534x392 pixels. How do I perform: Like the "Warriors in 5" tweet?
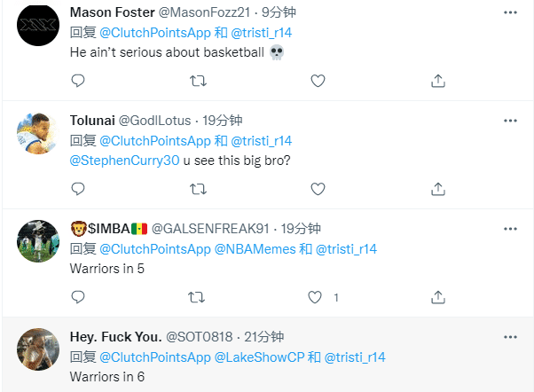[x=313, y=297]
